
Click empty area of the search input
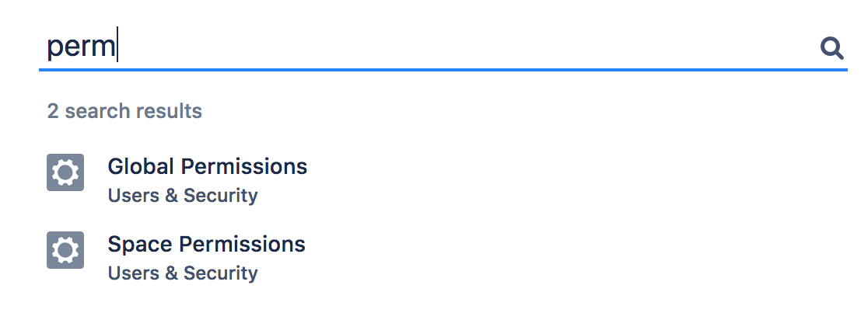click(465, 47)
